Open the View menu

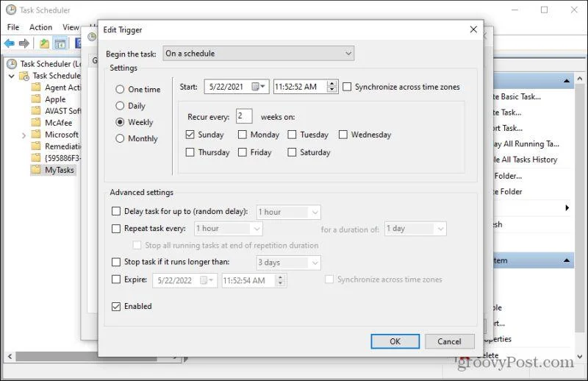(x=71, y=27)
